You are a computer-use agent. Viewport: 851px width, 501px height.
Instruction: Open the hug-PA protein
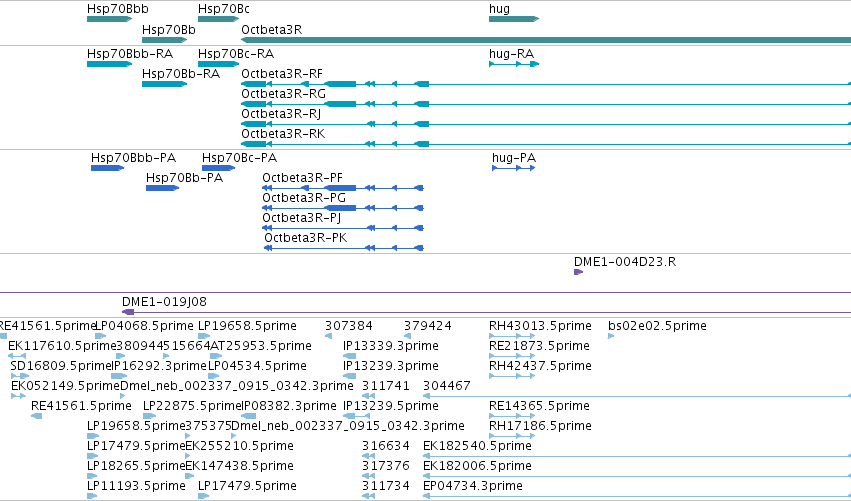click(x=514, y=158)
